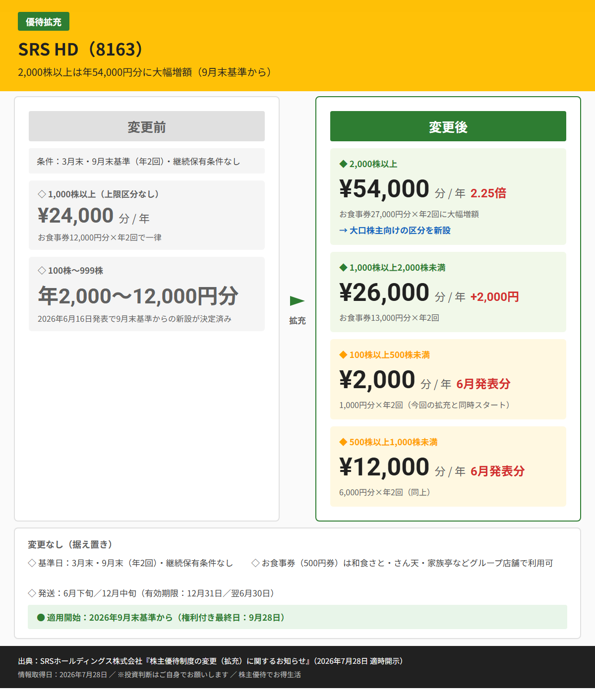595x700 pixels.
Task: Click the ¥2,000 amount
Action: coord(377,380)
